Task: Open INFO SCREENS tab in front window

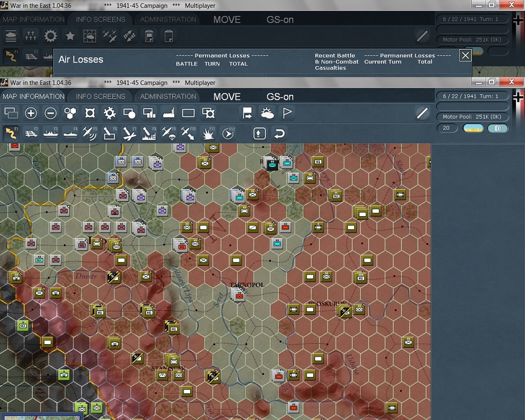Action: click(x=100, y=96)
